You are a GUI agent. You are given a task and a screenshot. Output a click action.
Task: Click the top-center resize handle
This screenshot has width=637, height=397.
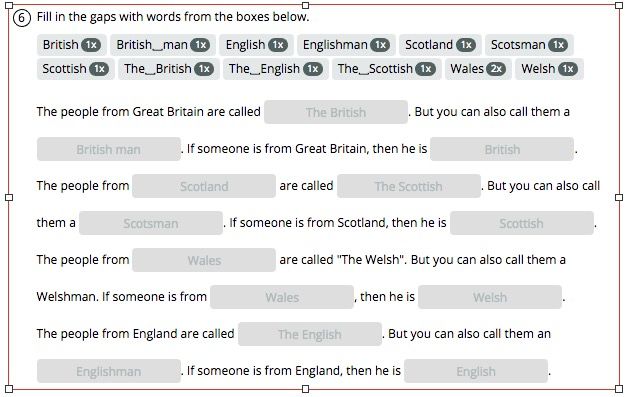point(306,5)
